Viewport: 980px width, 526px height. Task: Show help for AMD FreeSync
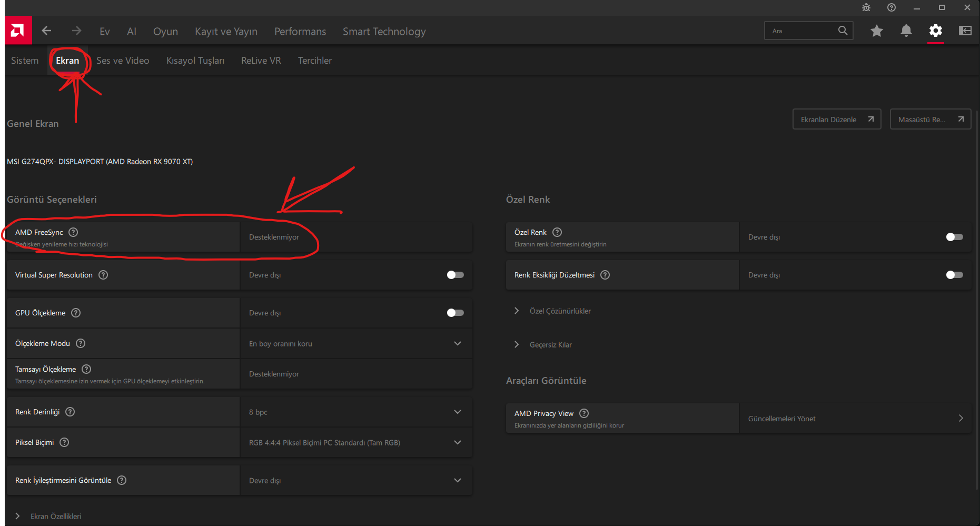pos(73,232)
